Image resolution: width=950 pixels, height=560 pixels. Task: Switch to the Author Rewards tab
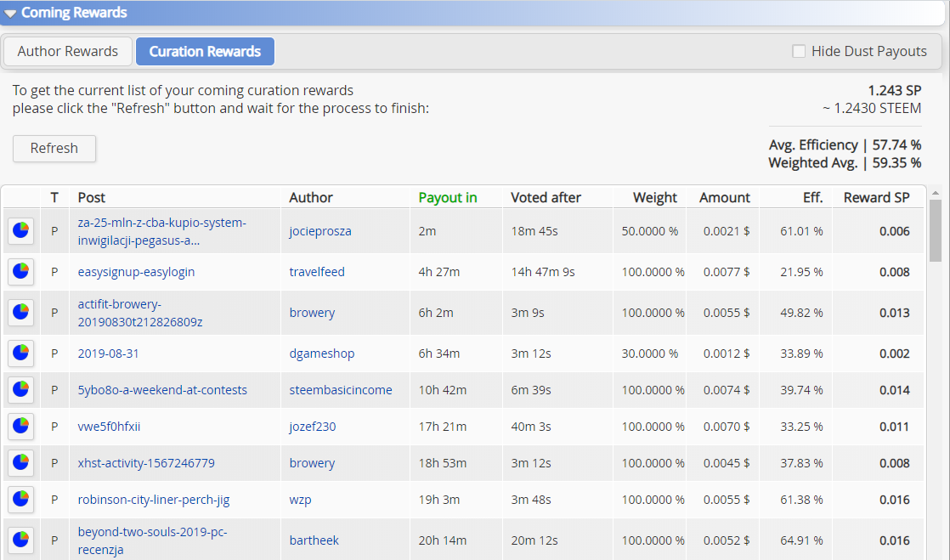(68, 51)
